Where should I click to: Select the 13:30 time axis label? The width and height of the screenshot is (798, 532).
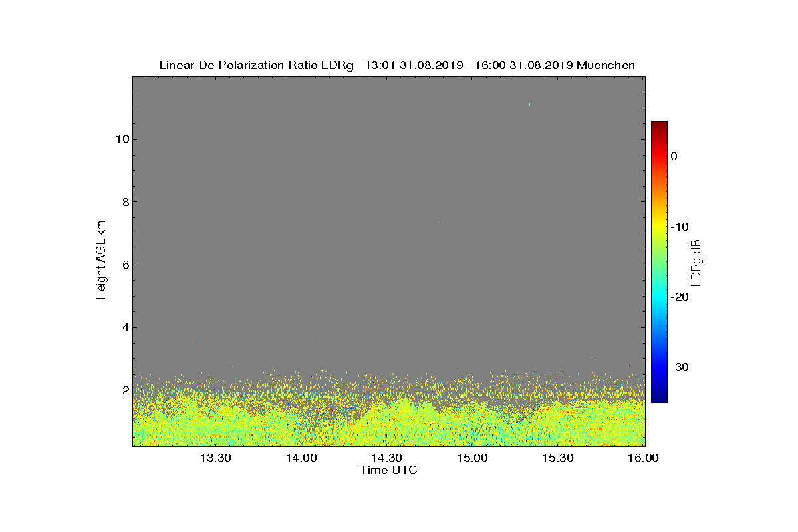(x=215, y=458)
